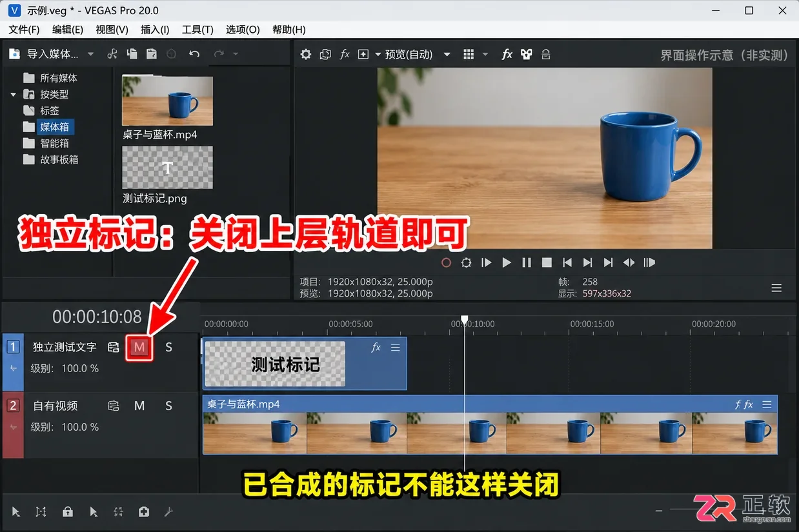Expand the arrow beside the grid overlay icon

(x=485, y=54)
